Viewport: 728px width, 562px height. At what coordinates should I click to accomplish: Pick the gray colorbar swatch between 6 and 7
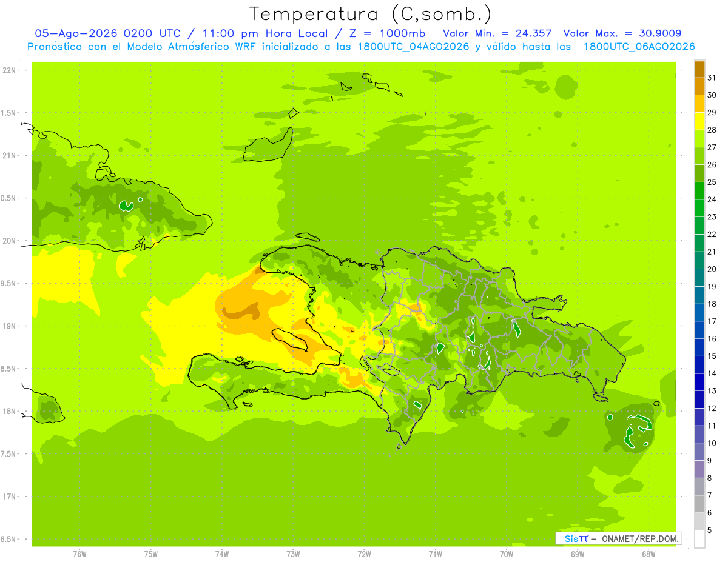pyautogui.click(x=699, y=504)
